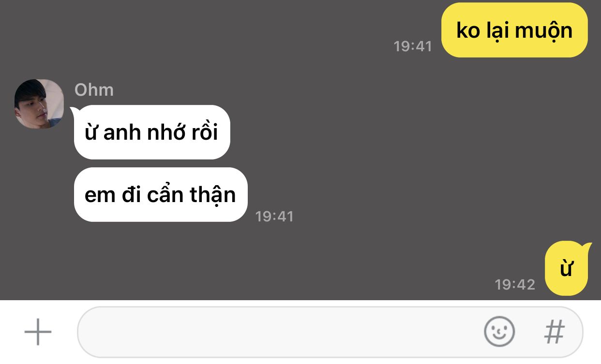Select the yellow "ừ" reply bubble
Screen dimensions: 601x364
(566, 268)
